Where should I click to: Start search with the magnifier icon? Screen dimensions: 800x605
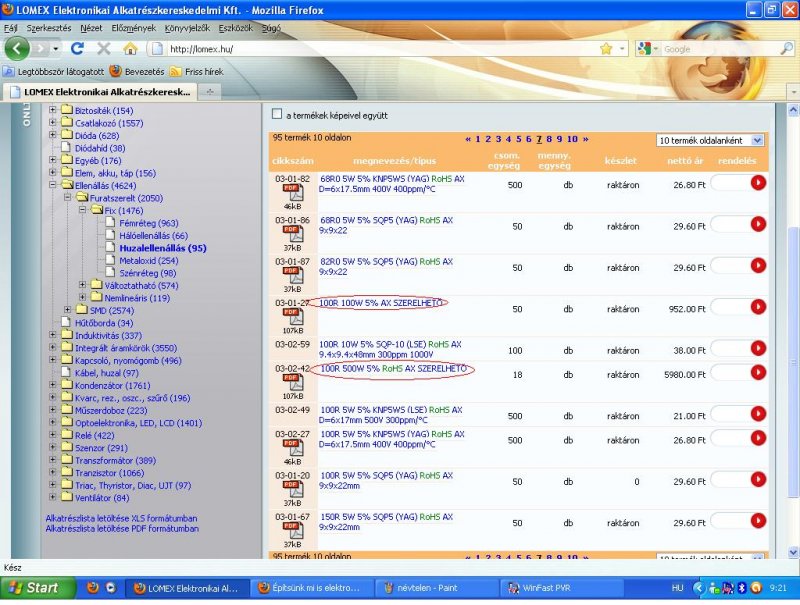pyautogui.click(x=786, y=48)
